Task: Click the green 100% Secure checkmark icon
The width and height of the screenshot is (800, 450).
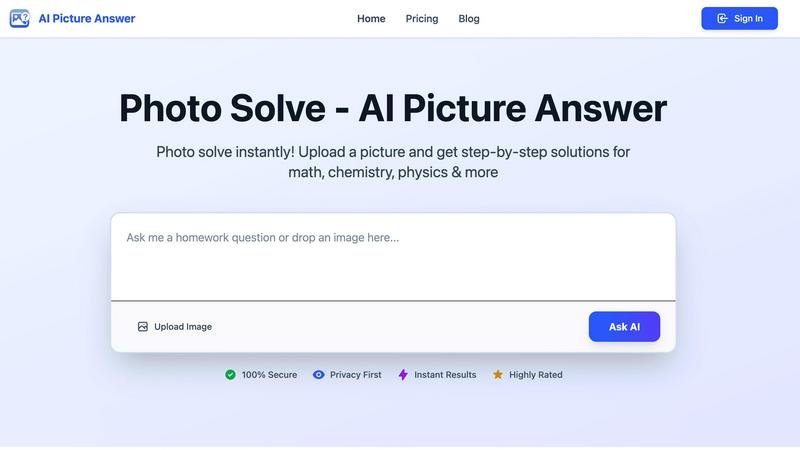Action: 230,375
